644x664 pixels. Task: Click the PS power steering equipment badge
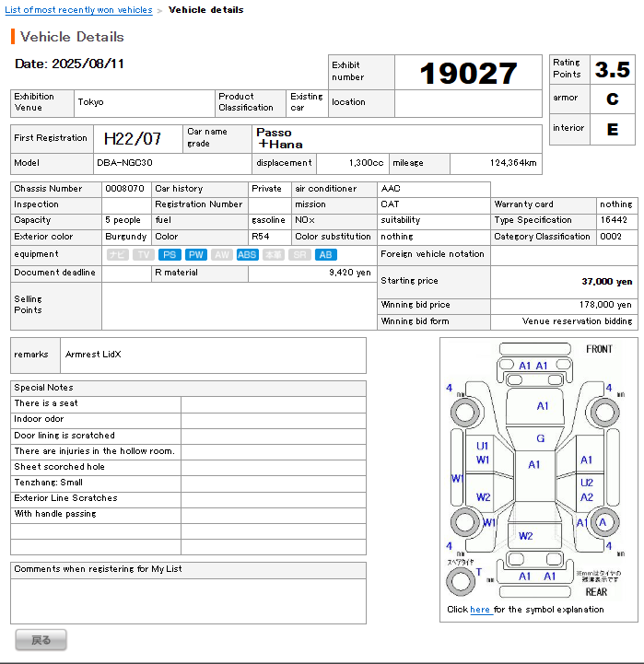pyautogui.click(x=170, y=254)
